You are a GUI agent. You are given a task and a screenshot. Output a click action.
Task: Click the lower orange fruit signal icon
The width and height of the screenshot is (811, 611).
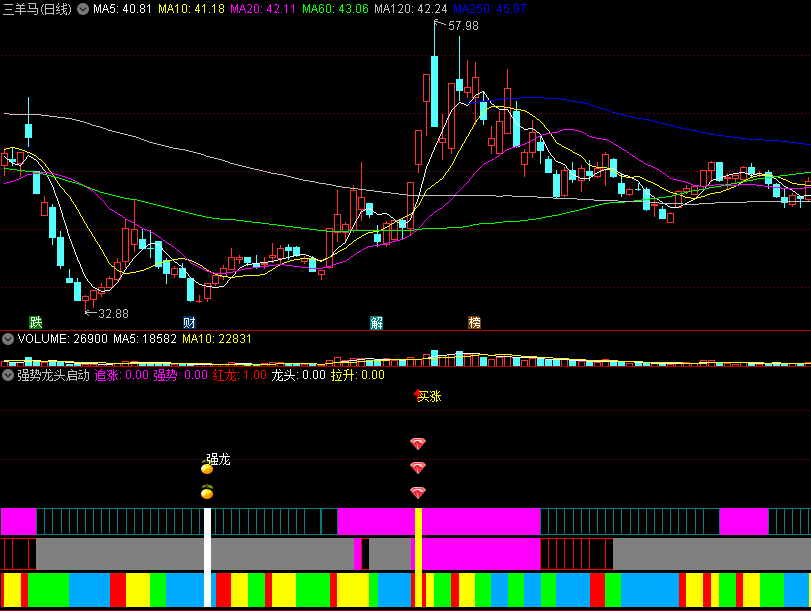[x=207, y=491]
